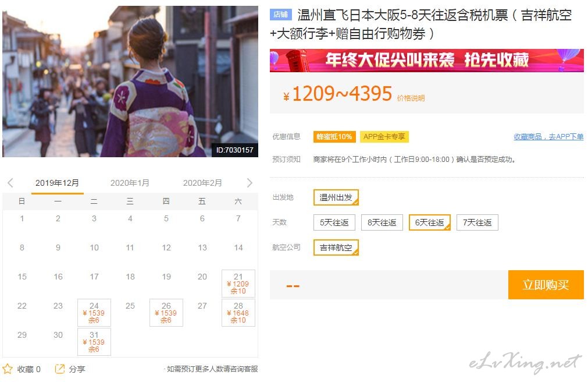
Task: Click the 预订须知 confirmation notice text
Action: pos(414,159)
